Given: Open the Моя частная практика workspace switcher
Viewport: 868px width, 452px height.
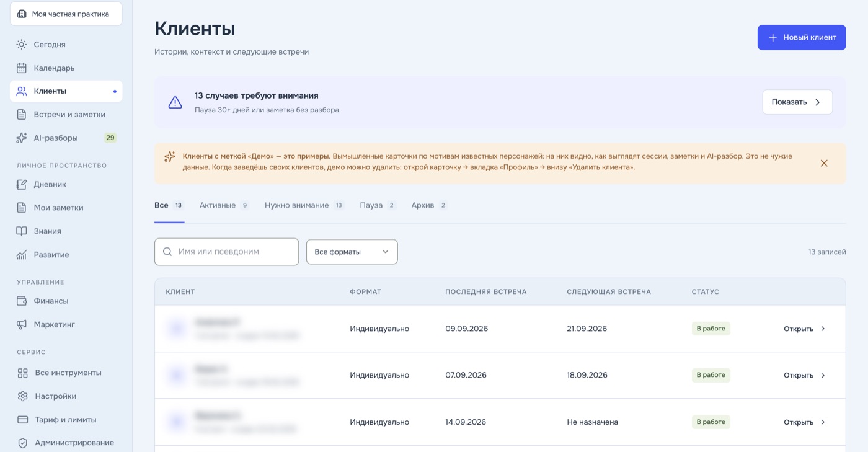Looking at the screenshot, I should (x=66, y=14).
